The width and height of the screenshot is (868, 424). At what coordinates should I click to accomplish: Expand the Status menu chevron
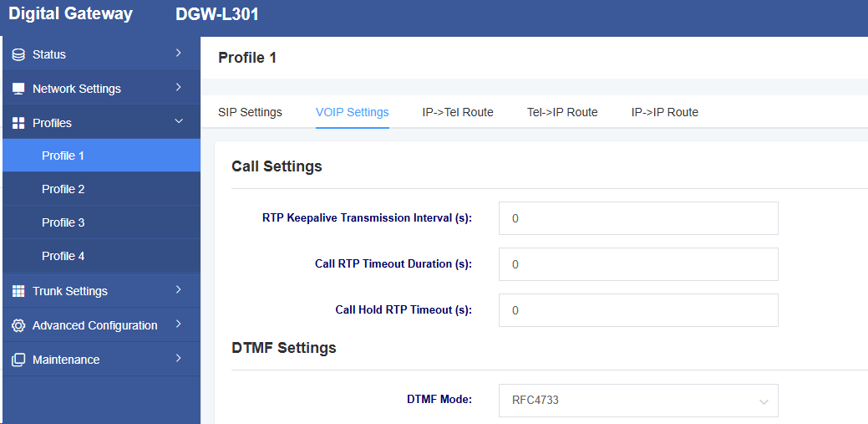178,54
